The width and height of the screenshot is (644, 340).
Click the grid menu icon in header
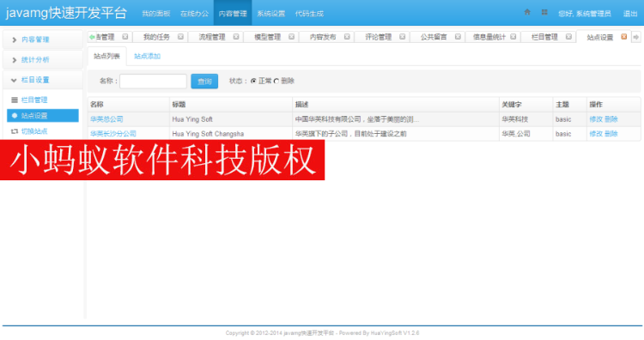pos(544,12)
